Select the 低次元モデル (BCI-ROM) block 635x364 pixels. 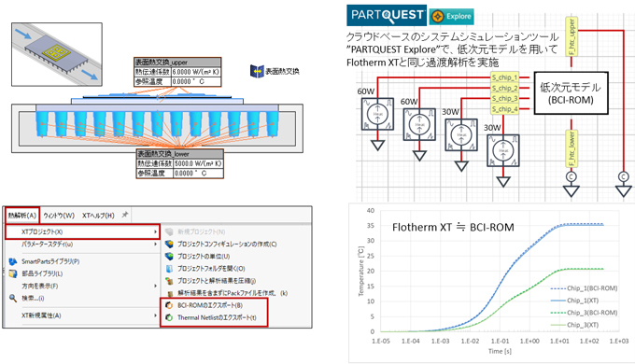571,93
